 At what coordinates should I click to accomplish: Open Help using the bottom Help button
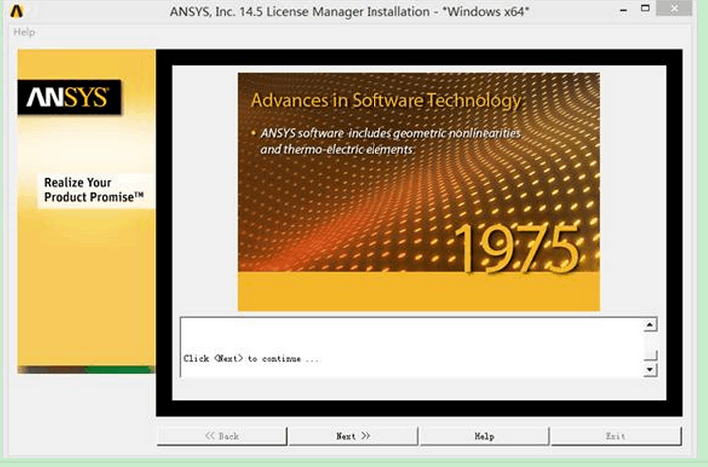[484, 436]
